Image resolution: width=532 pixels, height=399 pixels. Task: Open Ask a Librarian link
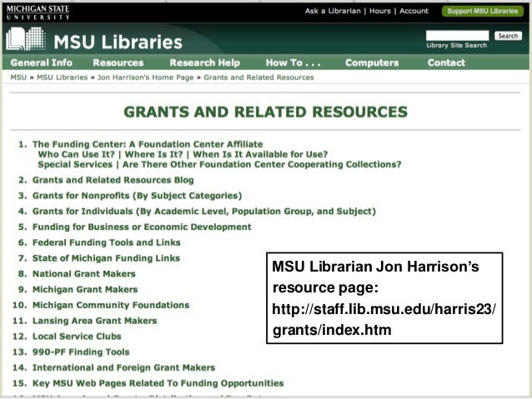pos(333,11)
